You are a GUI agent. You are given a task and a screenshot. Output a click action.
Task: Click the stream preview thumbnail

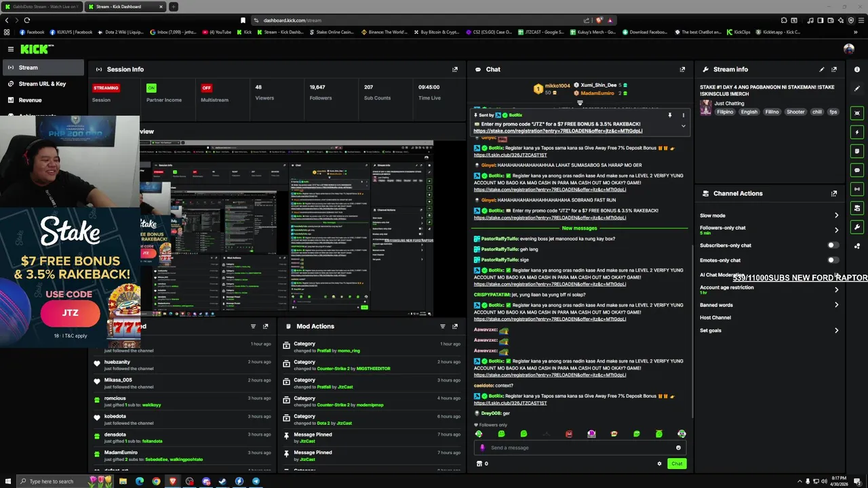coord(286,229)
